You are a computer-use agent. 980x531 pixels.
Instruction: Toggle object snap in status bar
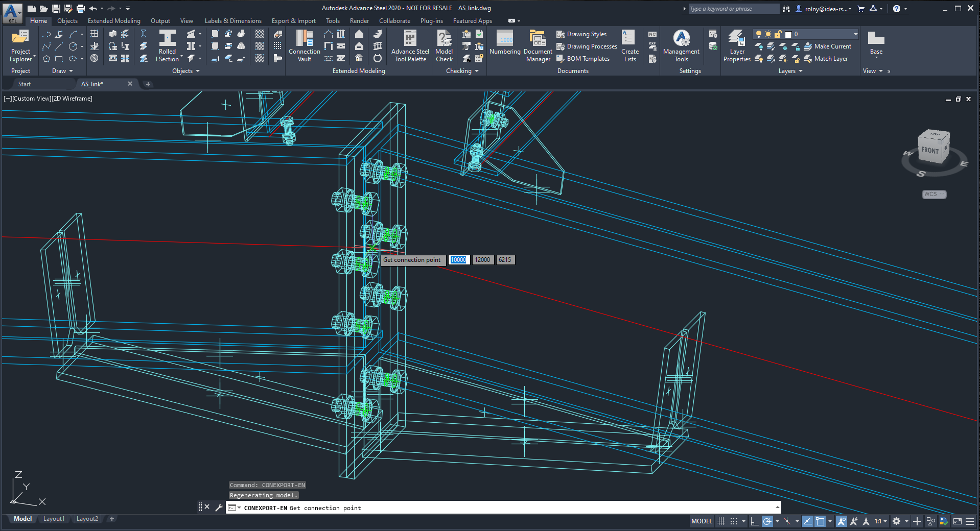point(820,521)
